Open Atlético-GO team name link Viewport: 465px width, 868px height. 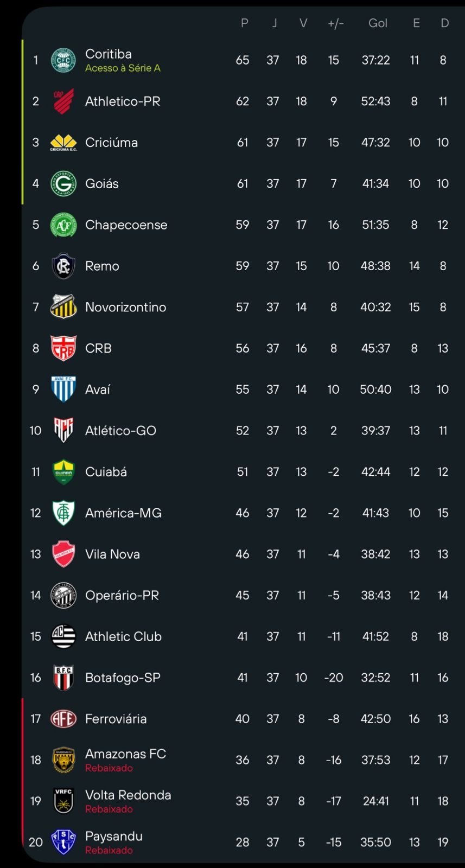pyautogui.click(x=120, y=431)
